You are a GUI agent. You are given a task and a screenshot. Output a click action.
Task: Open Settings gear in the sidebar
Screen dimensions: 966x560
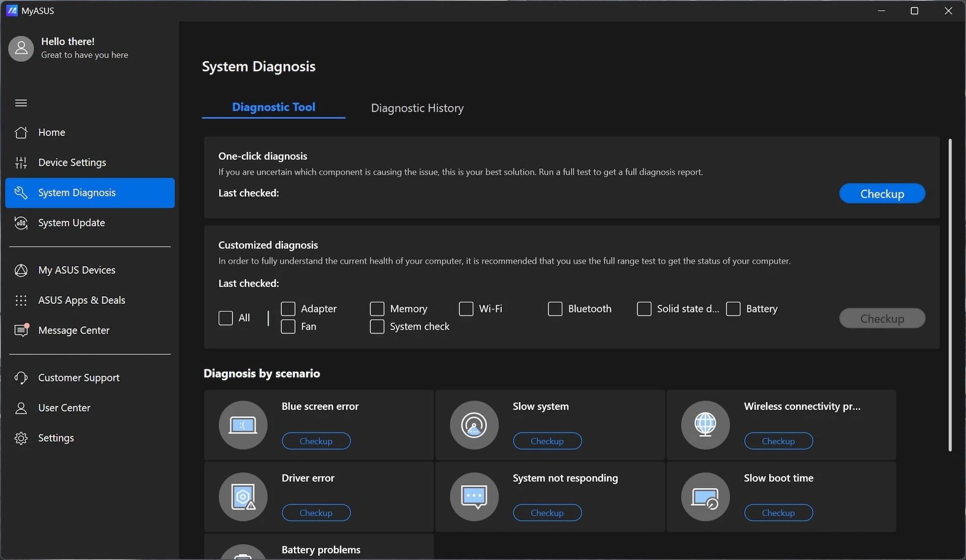click(x=21, y=438)
